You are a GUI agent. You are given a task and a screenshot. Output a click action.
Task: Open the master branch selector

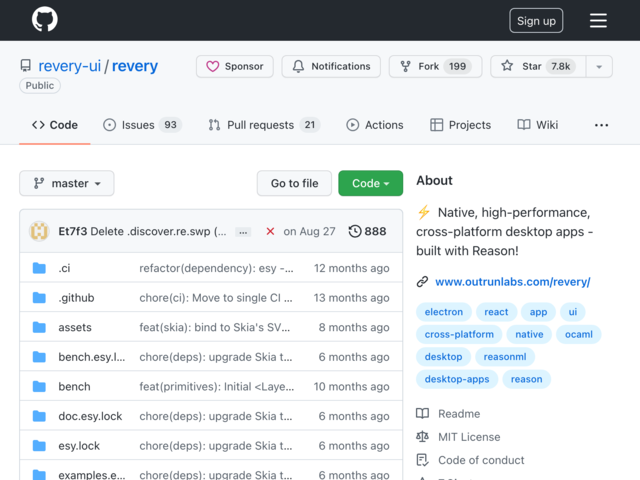67,183
